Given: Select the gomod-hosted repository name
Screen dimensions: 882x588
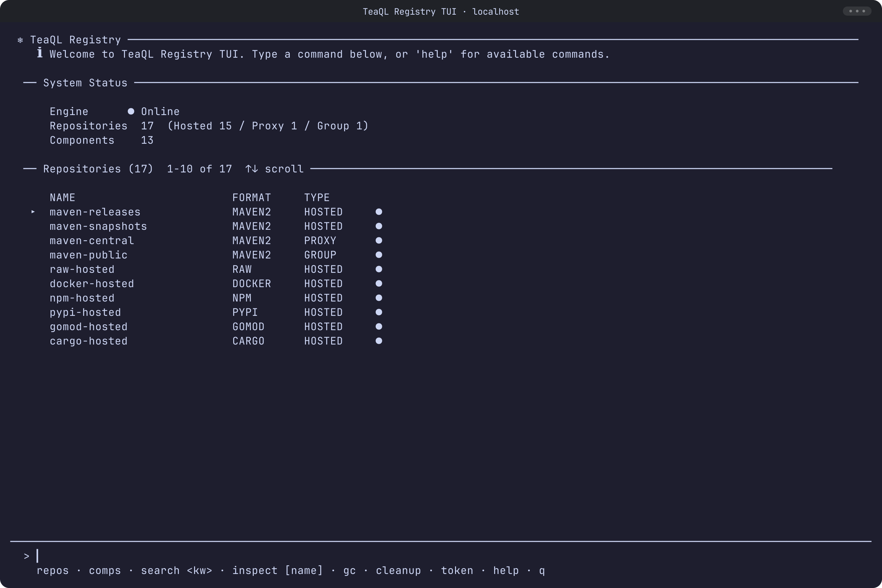Looking at the screenshot, I should click(88, 327).
